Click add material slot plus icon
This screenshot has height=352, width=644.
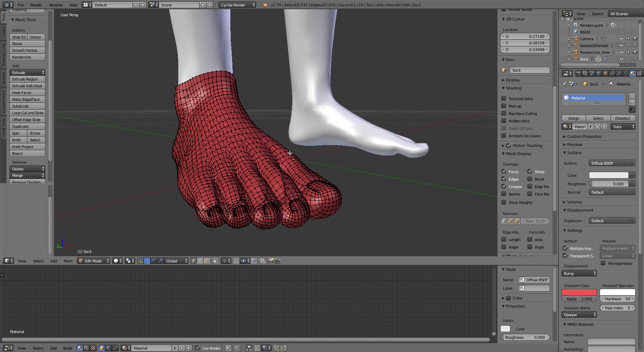tap(632, 96)
